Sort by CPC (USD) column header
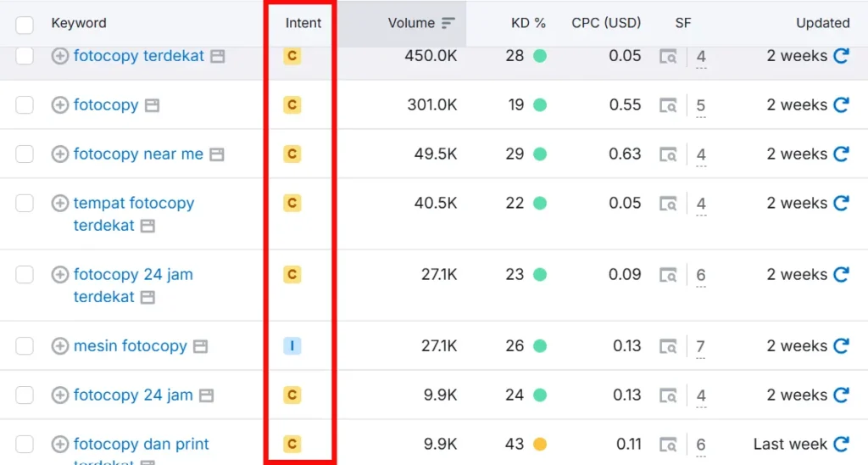 pyautogui.click(x=606, y=23)
